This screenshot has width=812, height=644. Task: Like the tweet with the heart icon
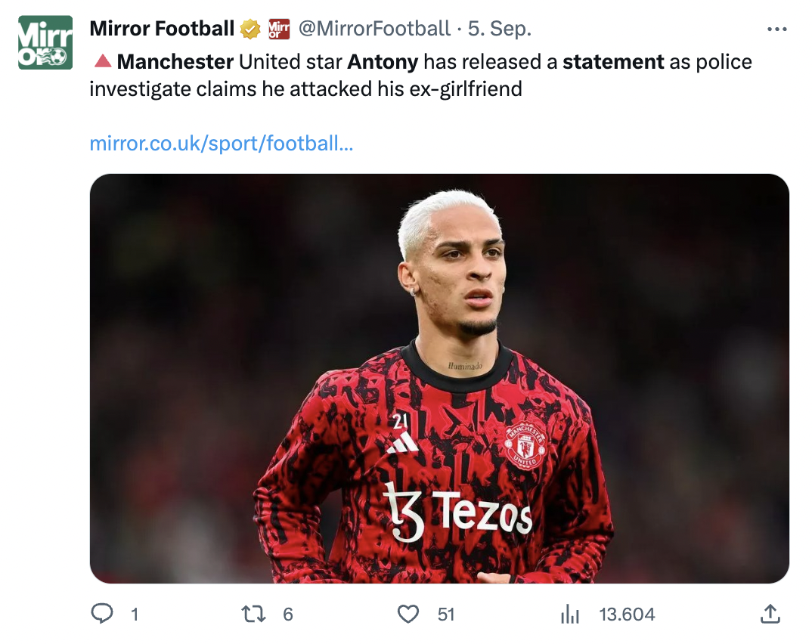click(408, 614)
